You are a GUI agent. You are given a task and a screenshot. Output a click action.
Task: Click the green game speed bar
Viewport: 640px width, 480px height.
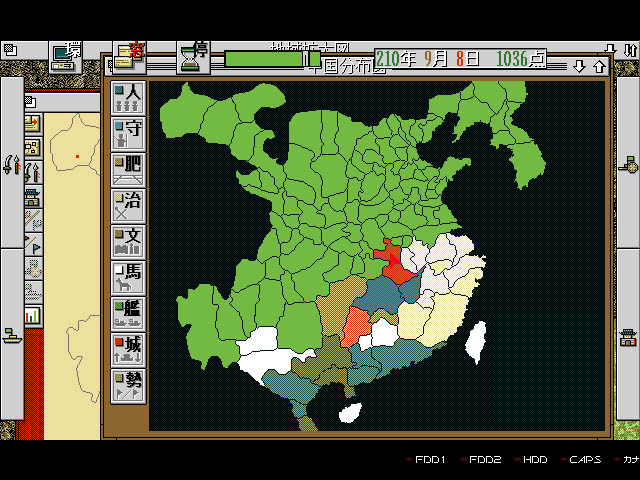pyautogui.click(x=264, y=59)
